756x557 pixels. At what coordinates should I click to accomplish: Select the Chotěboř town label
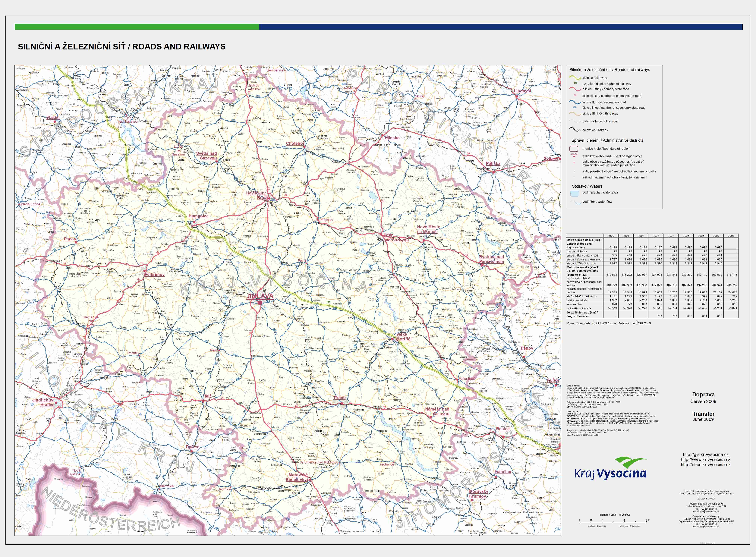pos(295,143)
